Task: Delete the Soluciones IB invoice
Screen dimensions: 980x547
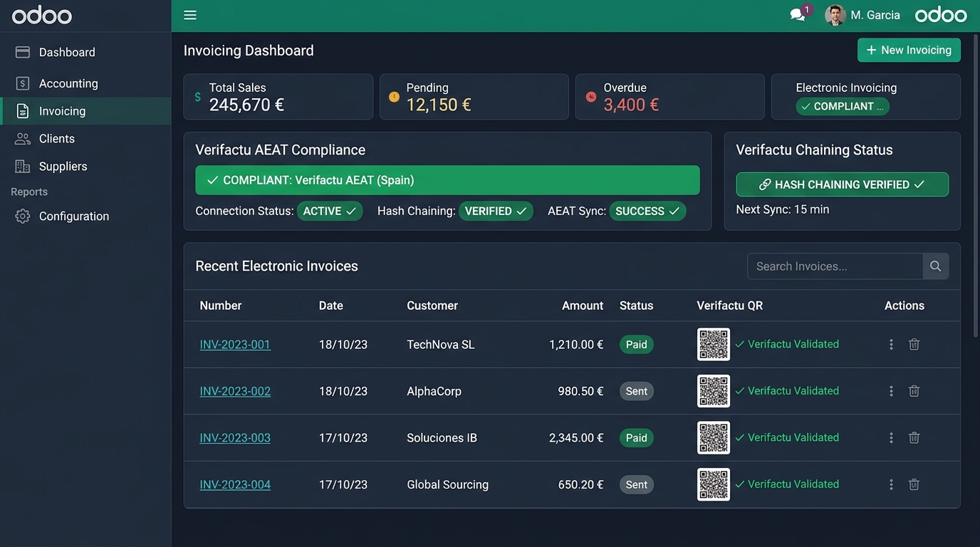Action: (x=914, y=438)
